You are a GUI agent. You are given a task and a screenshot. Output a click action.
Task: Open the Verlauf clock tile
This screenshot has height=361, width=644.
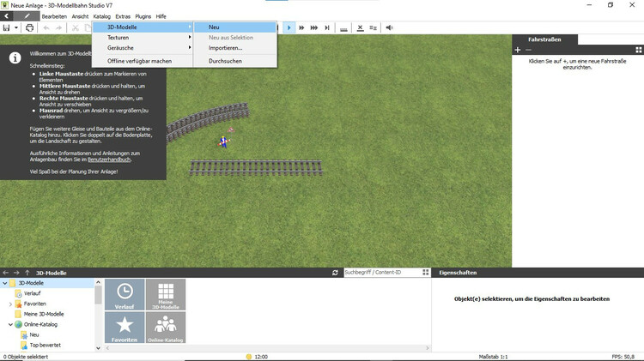tap(125, 294)
